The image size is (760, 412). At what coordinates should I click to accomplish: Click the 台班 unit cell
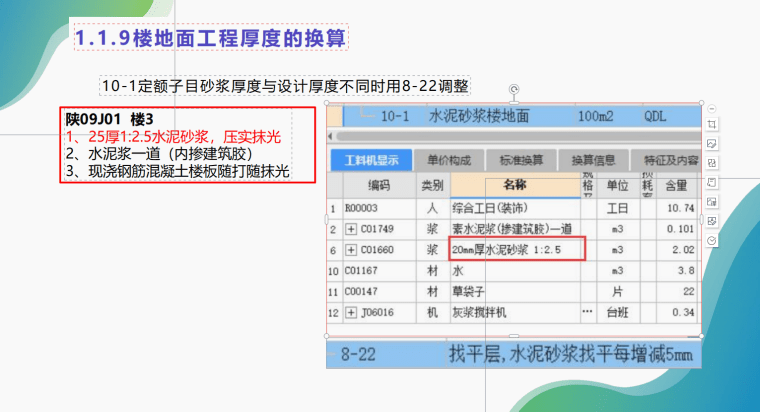[618, 313]
